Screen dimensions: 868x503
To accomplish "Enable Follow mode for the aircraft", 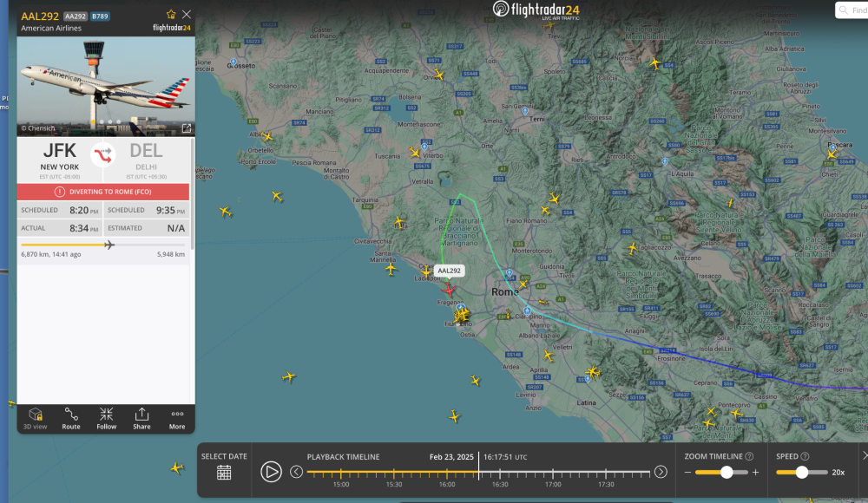I will pos(106,417).
